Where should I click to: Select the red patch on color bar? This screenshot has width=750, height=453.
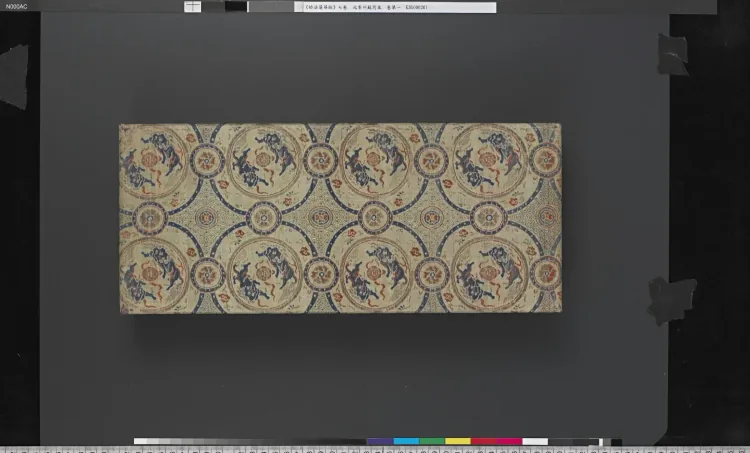(484, 441)
